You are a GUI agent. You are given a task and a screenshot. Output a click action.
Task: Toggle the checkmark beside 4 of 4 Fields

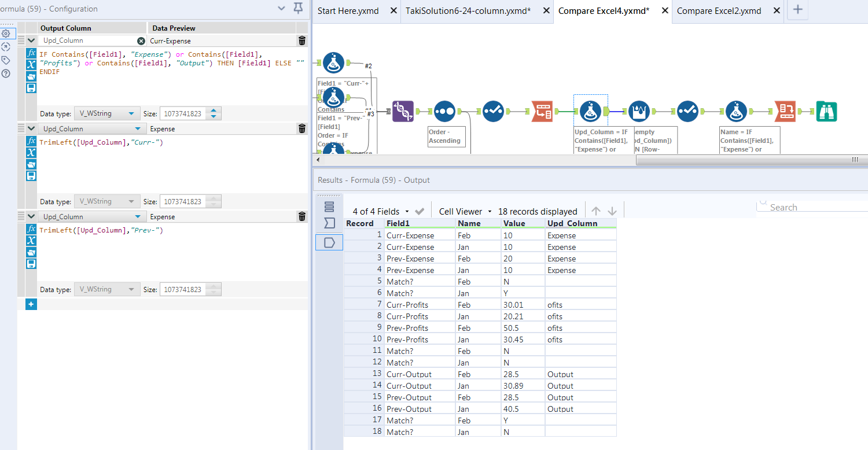click(x=420, y=211)
